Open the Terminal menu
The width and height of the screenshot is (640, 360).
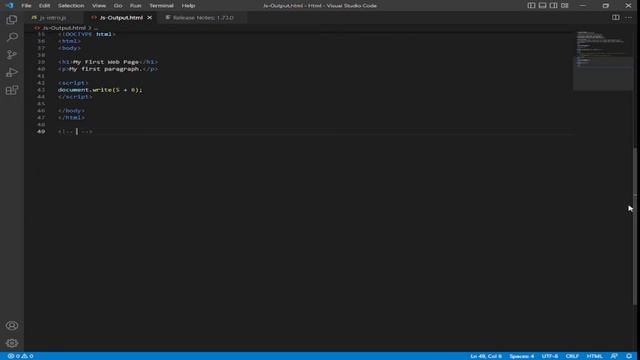point(161,6)
